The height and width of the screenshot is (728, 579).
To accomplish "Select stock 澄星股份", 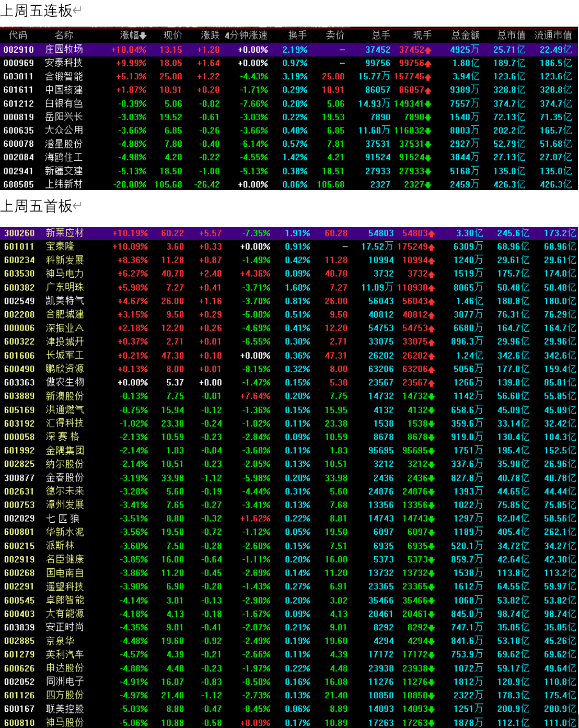I will [x=64, y=144].
